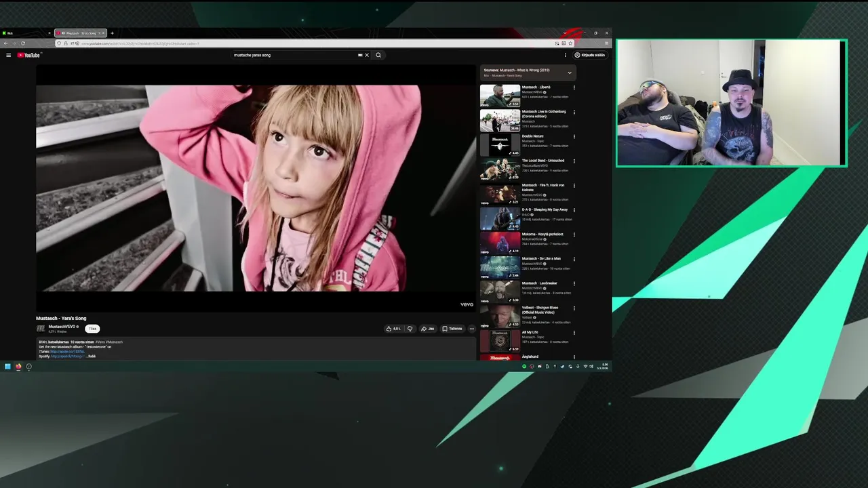The image size is (868, 488).
Task: Click the Kirjaudu sisään sign-in button
Action: (x=590, y=55)
